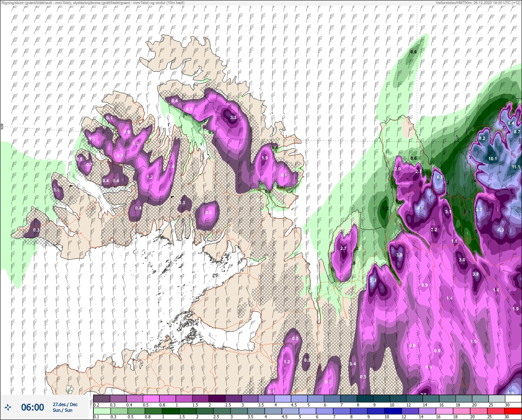Select the '27.des./ Dec' date label

tap(65, 405)
